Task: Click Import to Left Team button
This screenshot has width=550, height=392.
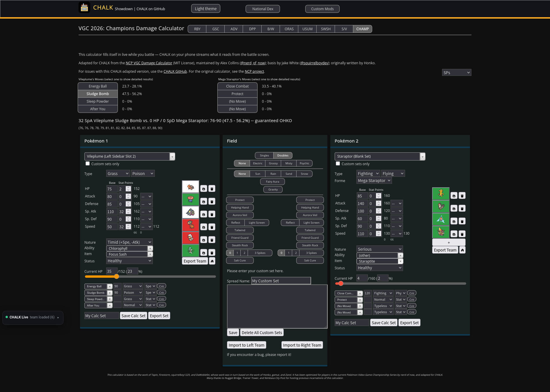Action: [246, 345]
